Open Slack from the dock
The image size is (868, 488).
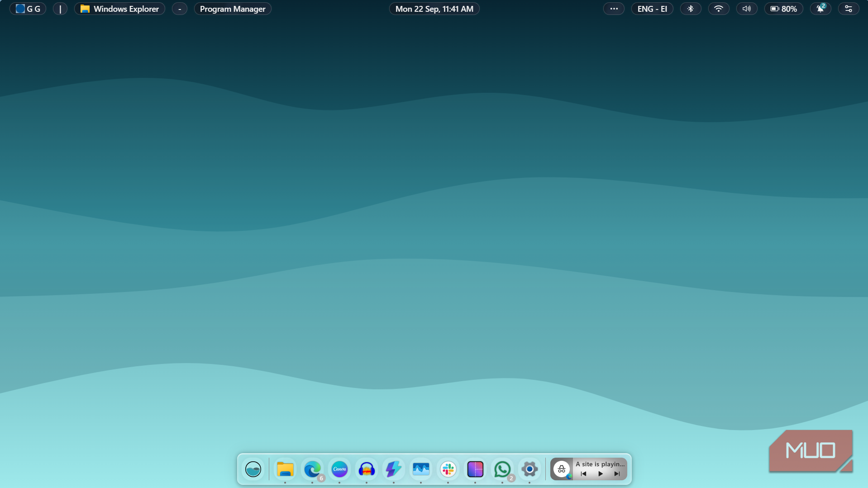tap(448, 469)
